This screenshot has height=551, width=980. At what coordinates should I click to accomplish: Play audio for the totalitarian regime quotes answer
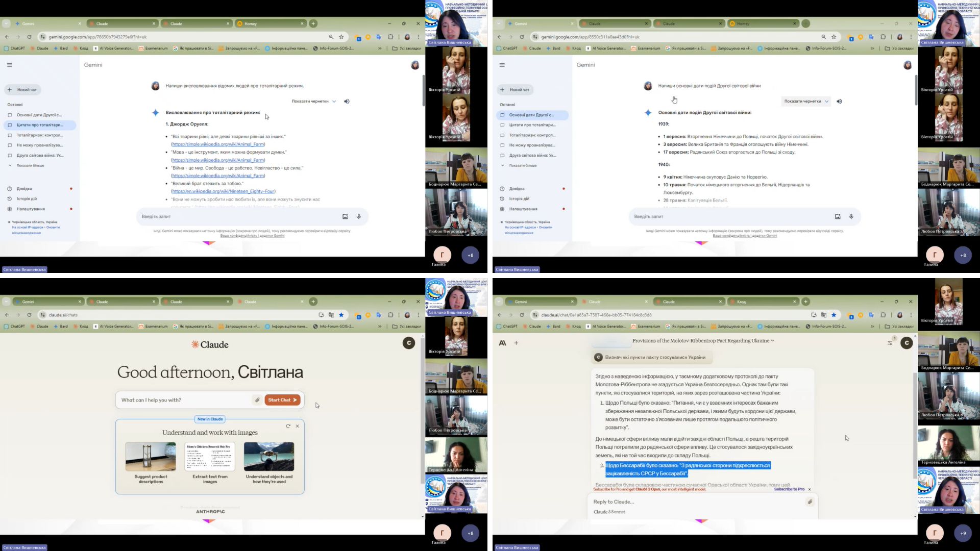(347, 102)
